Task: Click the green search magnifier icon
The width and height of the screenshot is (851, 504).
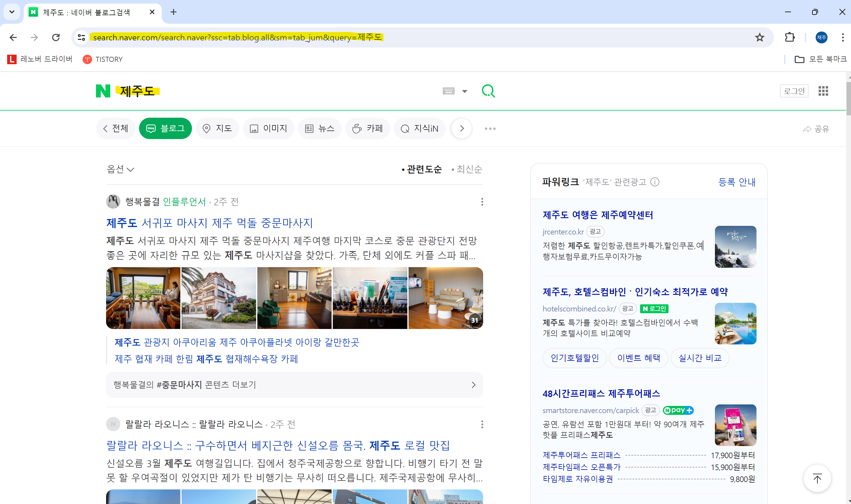Action: coord(488,91)
